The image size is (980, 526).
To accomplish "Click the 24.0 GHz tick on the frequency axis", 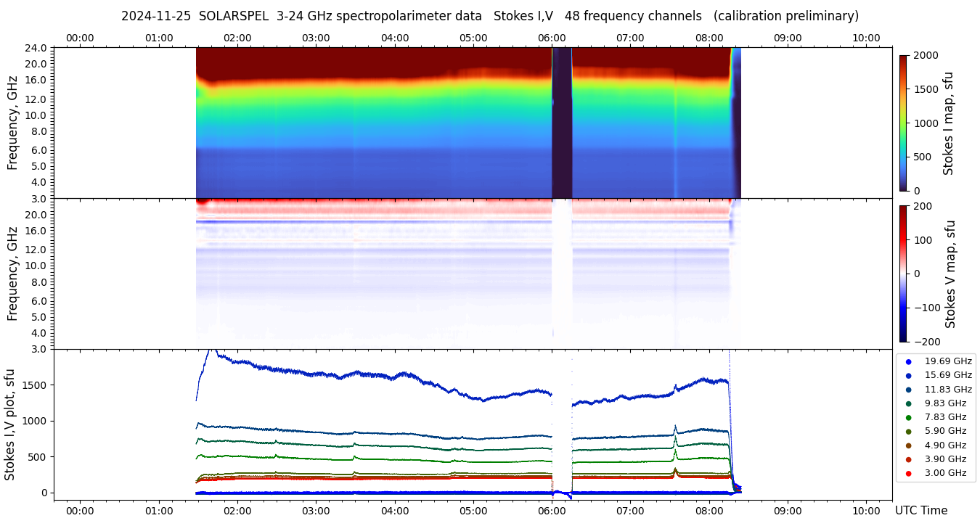I will [x=37, y=48].
